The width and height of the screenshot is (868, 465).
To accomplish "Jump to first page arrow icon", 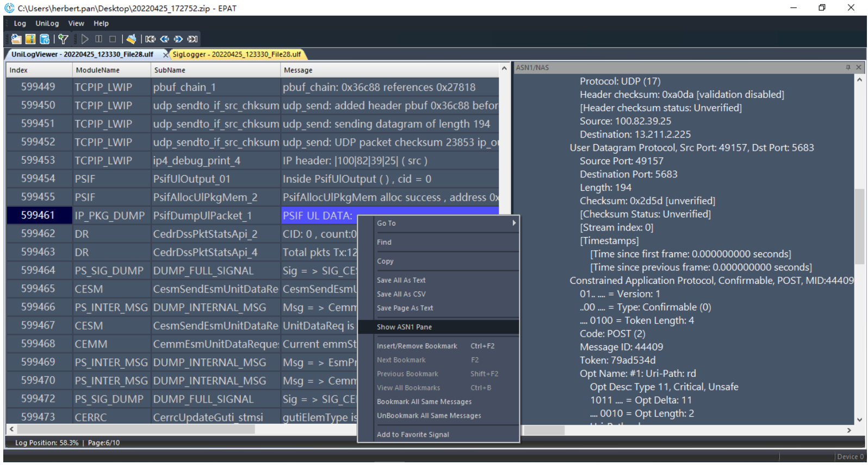I will [151, 39].
